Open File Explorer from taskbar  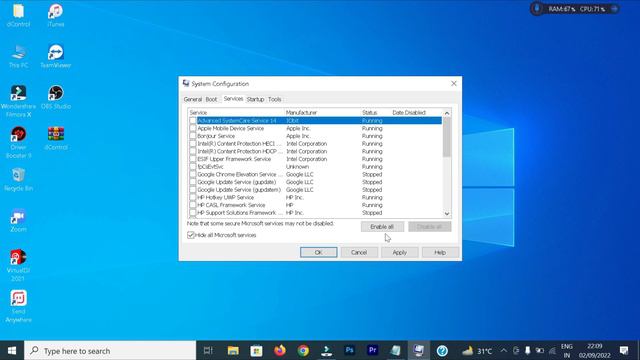[233, 351]
